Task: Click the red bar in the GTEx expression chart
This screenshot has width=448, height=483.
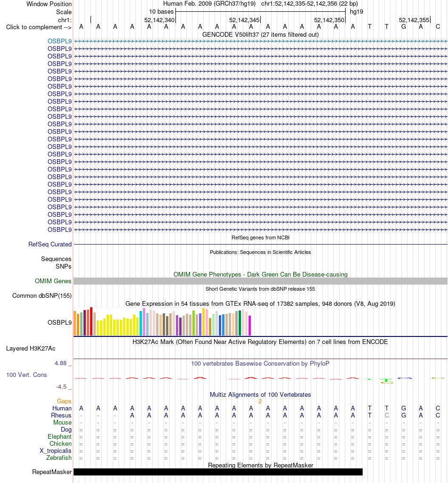Action: coord(91,321)
